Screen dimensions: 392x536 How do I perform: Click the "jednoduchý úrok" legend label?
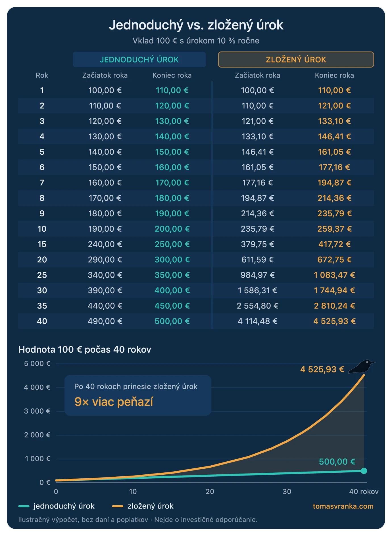(64, 506)
